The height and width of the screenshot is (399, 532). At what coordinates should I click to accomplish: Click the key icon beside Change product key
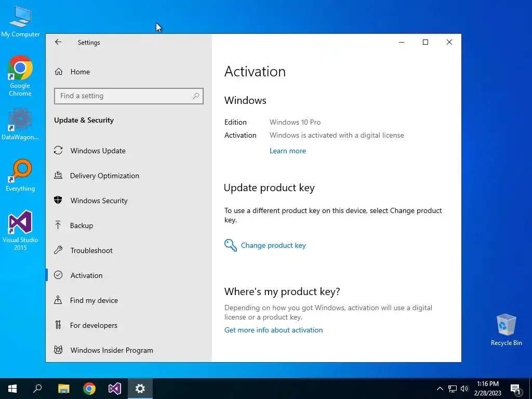[231, 245]
